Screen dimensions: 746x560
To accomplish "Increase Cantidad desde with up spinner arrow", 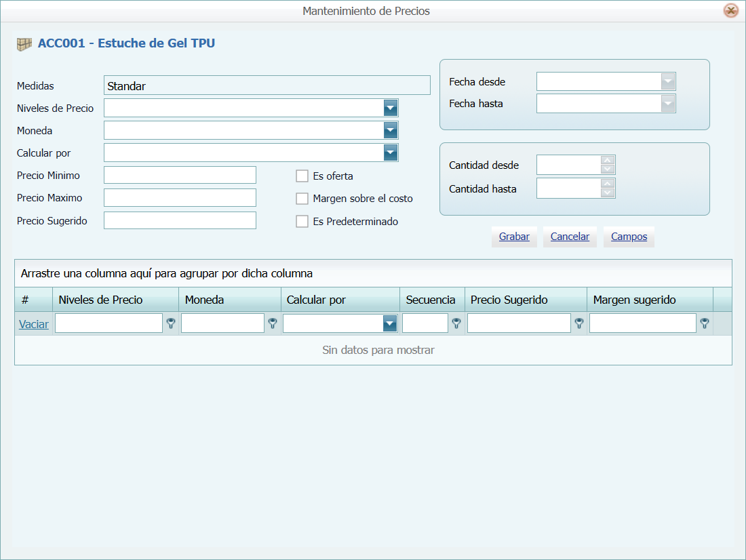I will tap(608, 161).
